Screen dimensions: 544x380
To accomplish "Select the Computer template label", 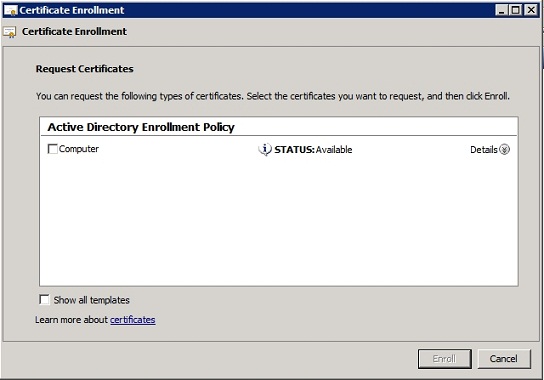I will [79, 149].
